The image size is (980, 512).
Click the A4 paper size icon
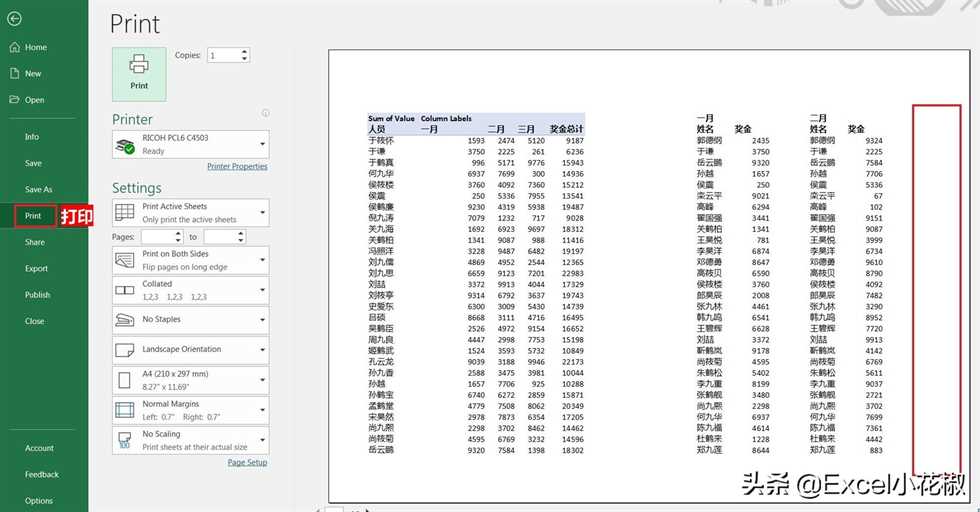[x=125, y=380]
